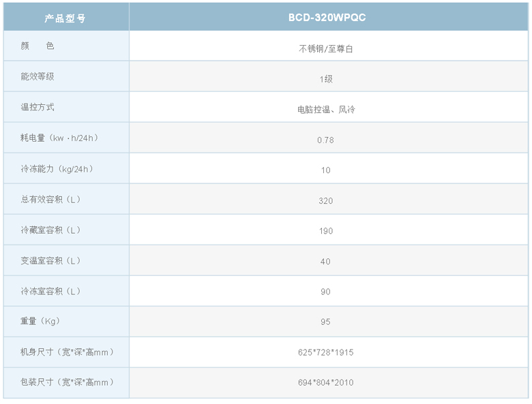Select the 耗电量 row label
Viewport: 532px width, 404px height.
(x=60, y=138)
